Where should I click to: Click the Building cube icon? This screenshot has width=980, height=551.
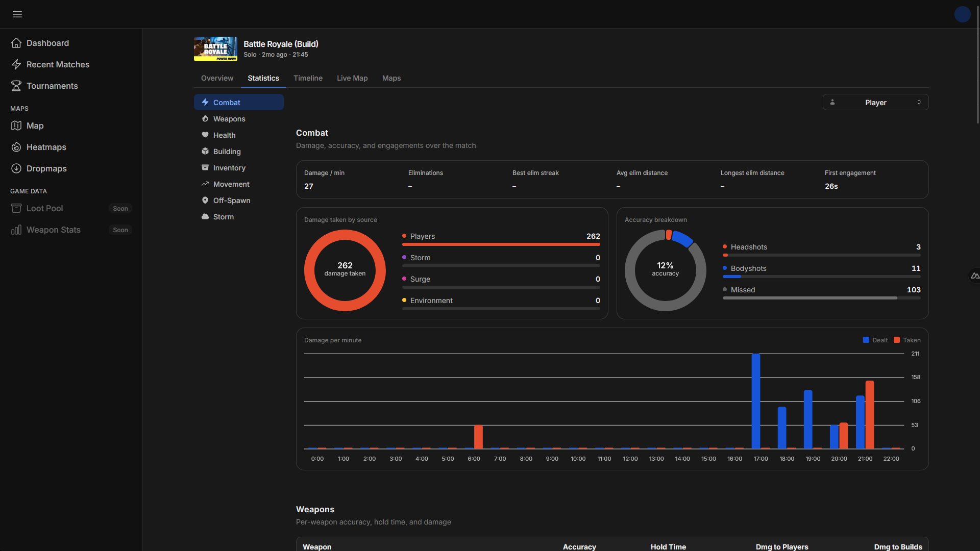(x=205, y=152)
